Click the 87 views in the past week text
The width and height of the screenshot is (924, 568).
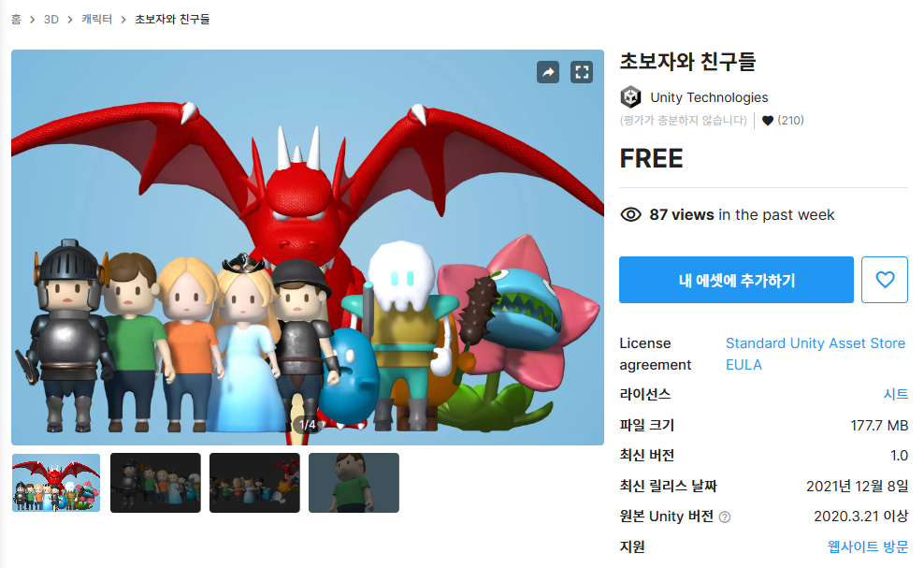click(742, 214)
